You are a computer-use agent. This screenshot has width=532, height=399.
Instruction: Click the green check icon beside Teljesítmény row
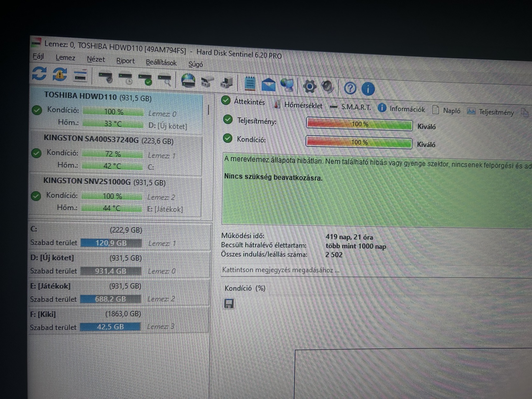[228, 120]
